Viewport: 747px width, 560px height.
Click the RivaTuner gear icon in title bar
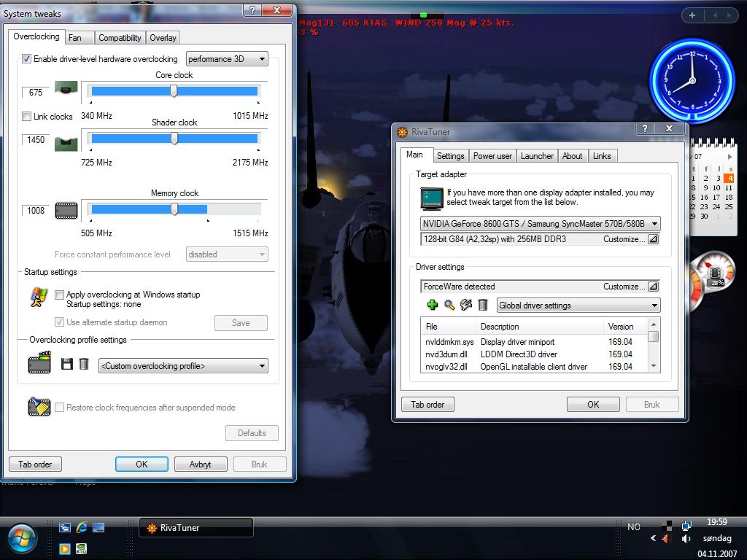click(403, 132)
